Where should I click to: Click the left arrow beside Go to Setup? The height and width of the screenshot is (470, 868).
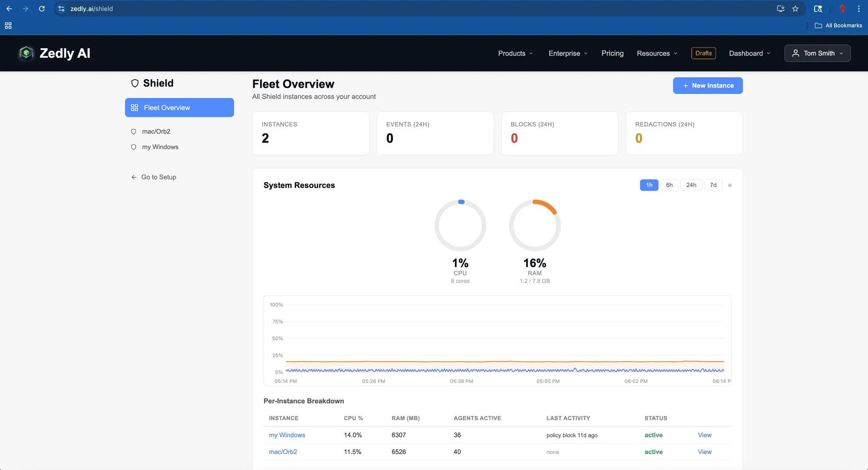(134, 177)
